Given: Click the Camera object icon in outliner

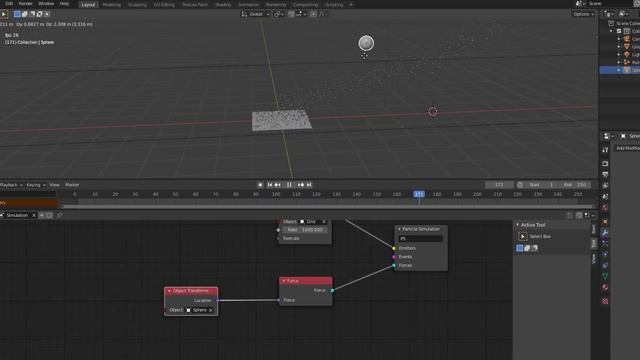Looking at the screenshot, I should 627,39.
